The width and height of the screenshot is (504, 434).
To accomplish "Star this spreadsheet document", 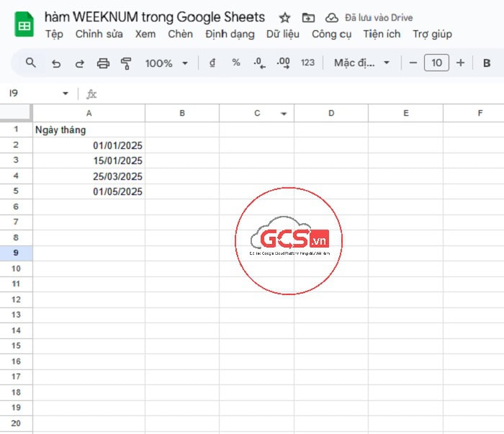I will tap(284, 18).
